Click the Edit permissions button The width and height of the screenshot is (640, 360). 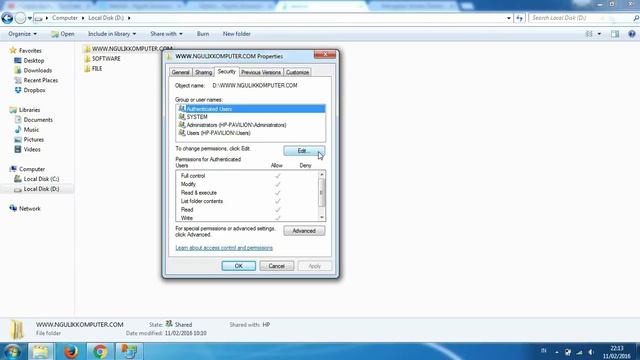[x=304, y=151]
